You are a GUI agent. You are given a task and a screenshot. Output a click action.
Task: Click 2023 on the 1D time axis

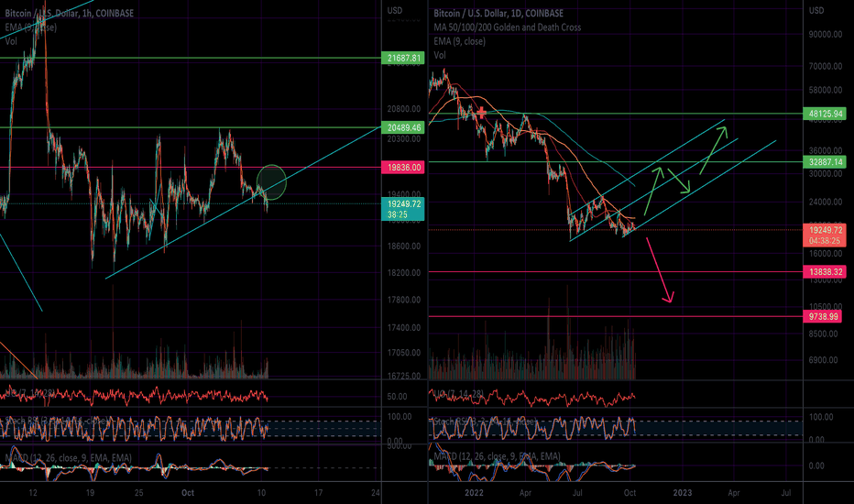click(683, 493)
